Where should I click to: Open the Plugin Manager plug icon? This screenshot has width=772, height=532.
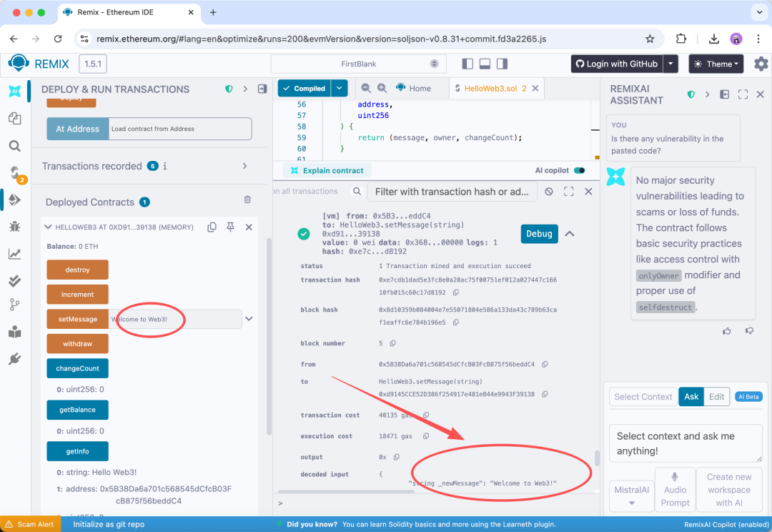(x=15, y=359)
